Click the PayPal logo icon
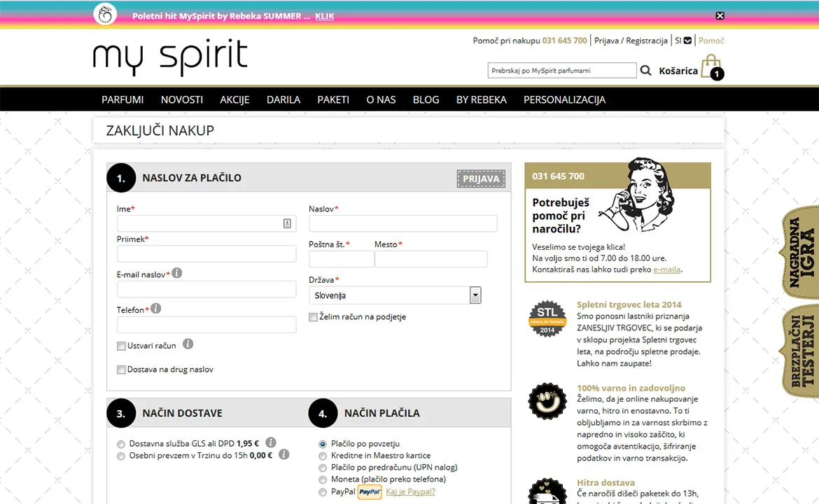The image size is (819, 504). 370,492
